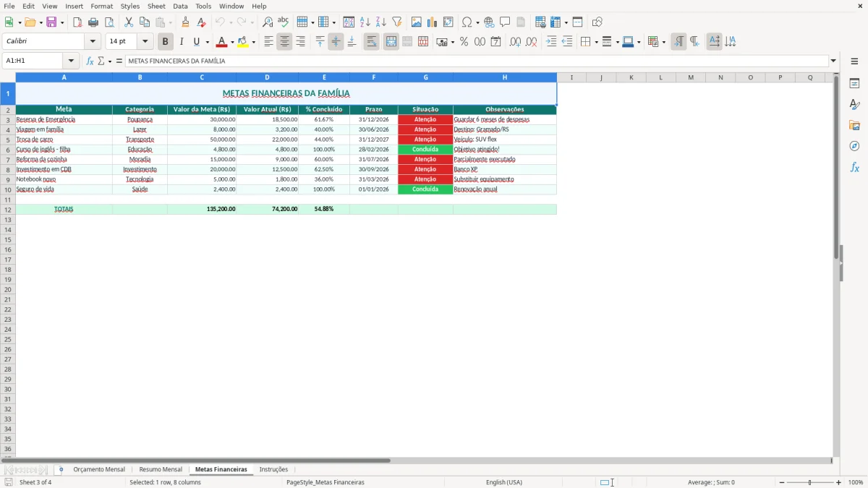Toggle Align Left
This screenshot has width=868, height=488.
click(268, 42)
